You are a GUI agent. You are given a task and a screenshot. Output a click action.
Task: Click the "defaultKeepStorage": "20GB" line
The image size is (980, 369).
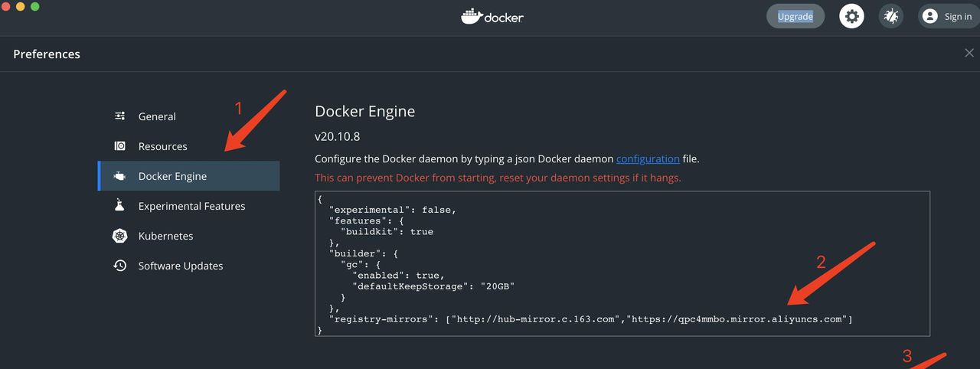pos(433,286)
